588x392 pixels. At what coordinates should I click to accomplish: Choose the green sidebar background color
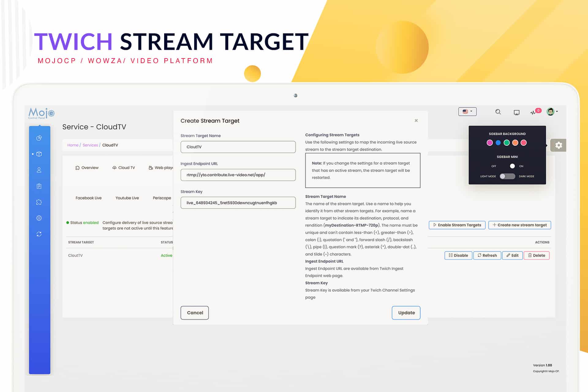click(507, 143)
